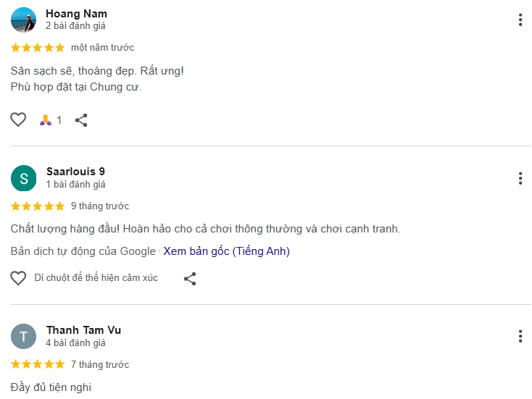Click the five-star rating on Hoang Nam's review
532x399 pixels.
pos(38,48)
